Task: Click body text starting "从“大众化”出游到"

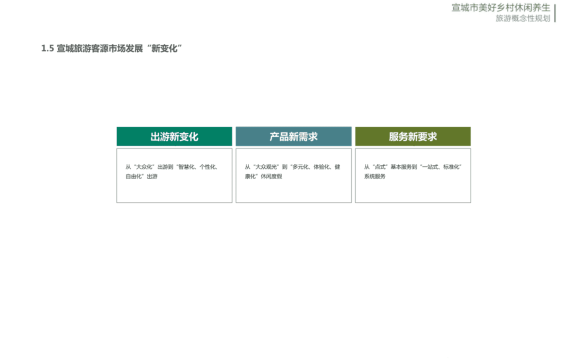Action: (x=171, y=172)
